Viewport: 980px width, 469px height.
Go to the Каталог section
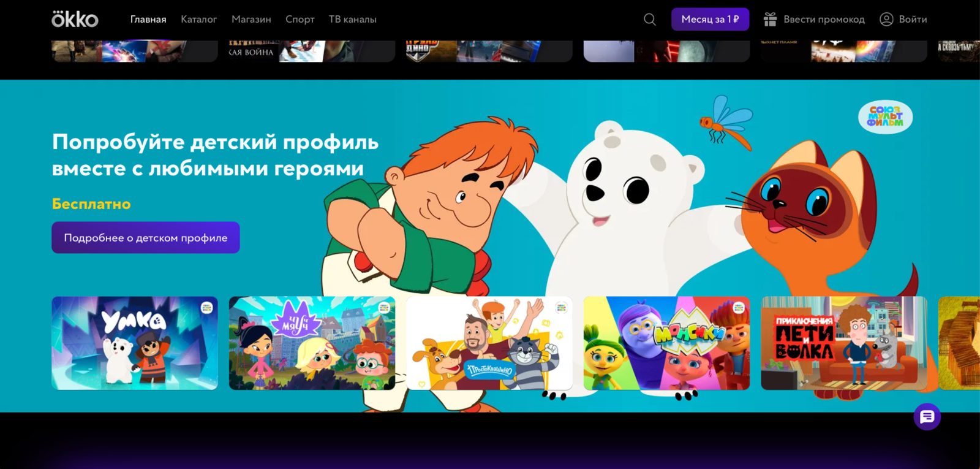point(198,20)
